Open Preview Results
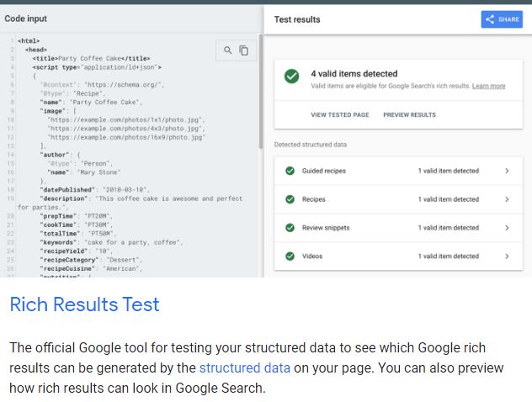Image resolution: width=532 pixels, height=402 pixels. [x=409, y=115]
